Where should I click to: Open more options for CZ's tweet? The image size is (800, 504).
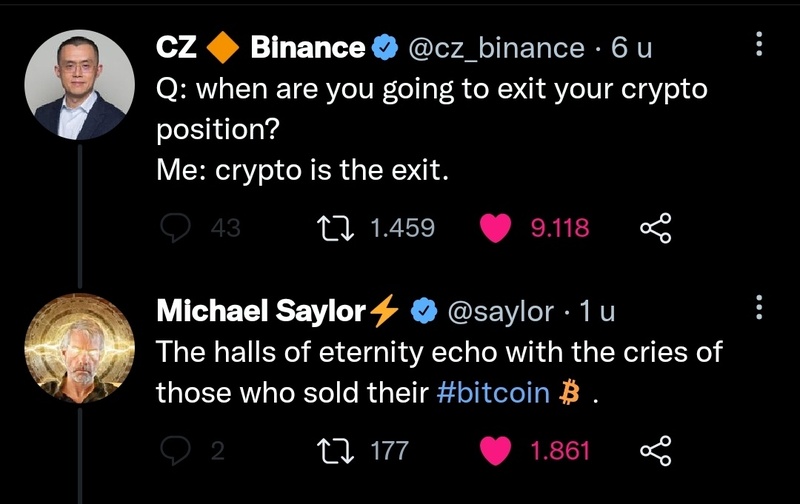point(758,44)
